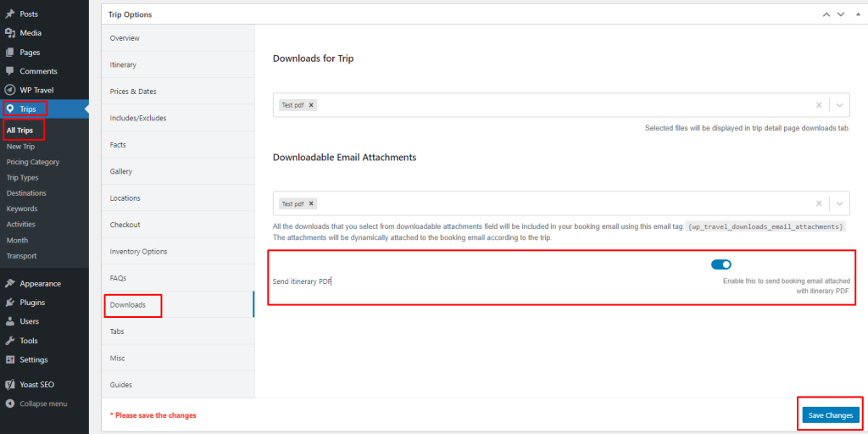Remove Test pdf tag from Downloads for Trip
This screenshot has height=434, width=868.
coord(311,104)
